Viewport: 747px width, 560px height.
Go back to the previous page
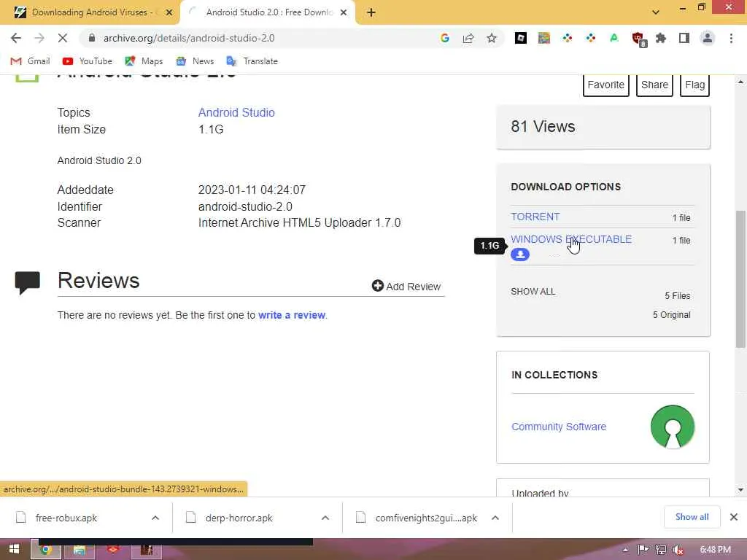(16, 38)
